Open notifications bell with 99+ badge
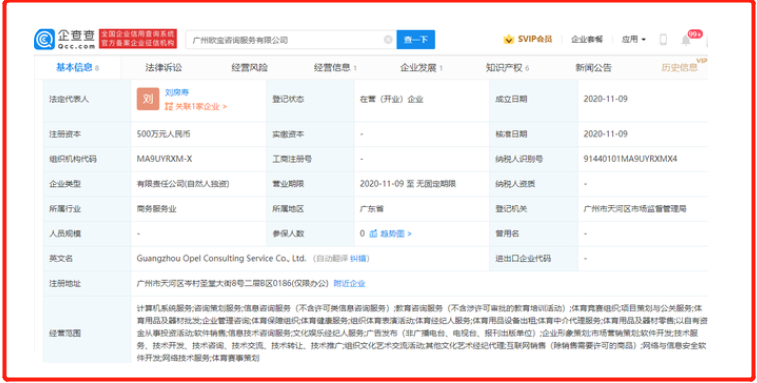This screenshot has width=757, height=383. tap(686, 40)
